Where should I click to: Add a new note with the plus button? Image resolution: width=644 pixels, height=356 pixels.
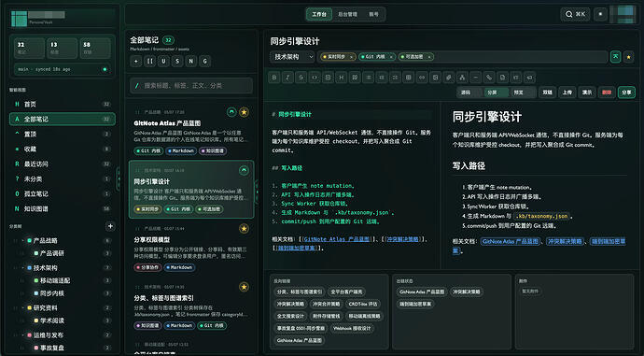click(x=136, y=62)
